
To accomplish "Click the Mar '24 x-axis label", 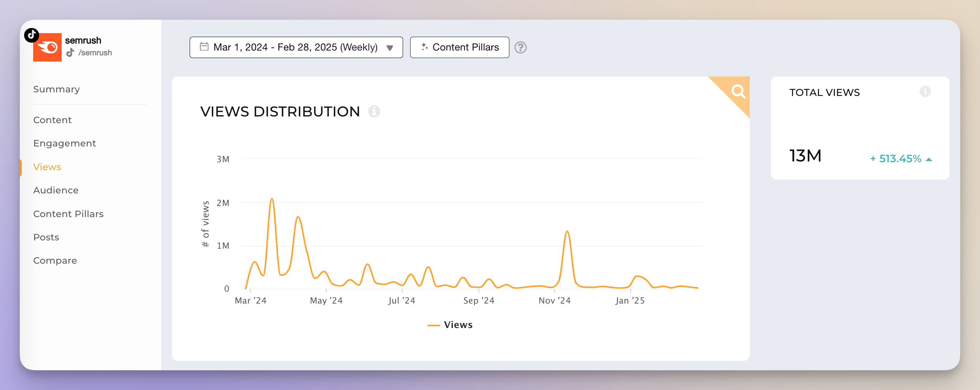I will [x=251, y=301].
